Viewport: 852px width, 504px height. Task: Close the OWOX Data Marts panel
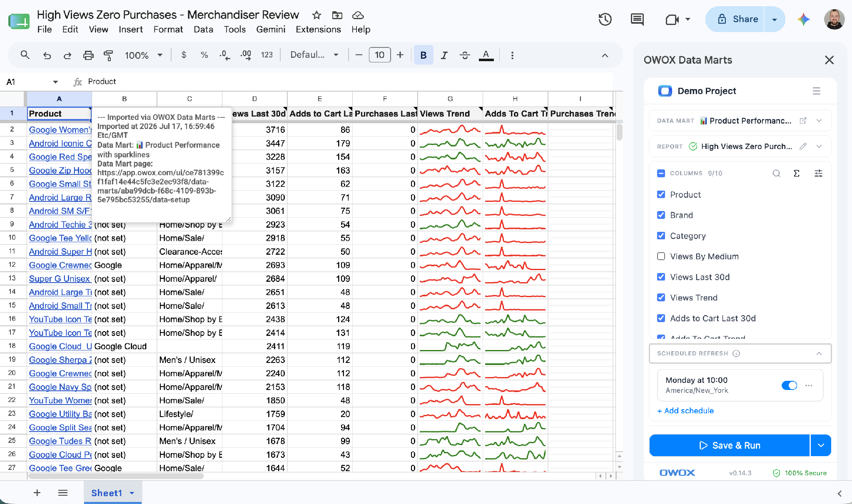tap(829, 60)
